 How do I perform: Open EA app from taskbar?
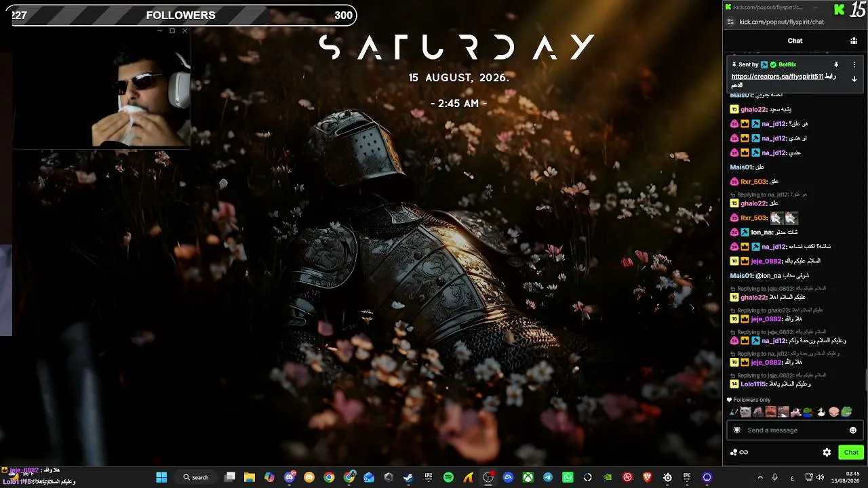(508, 477)
